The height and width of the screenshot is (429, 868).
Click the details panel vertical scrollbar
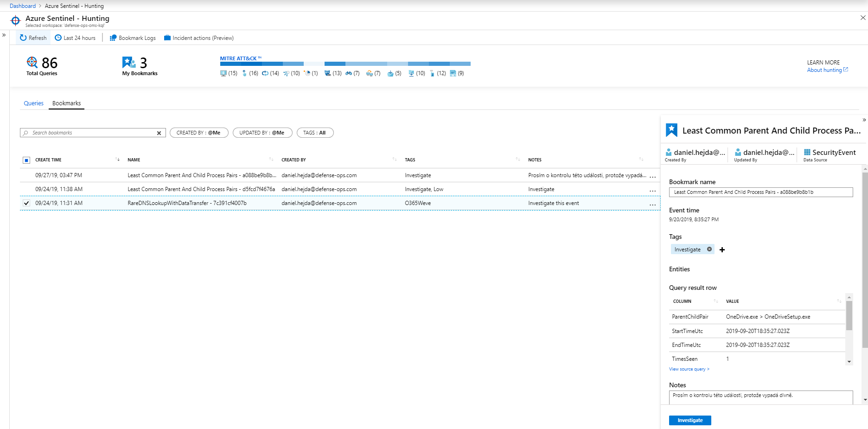click(865, 260)
